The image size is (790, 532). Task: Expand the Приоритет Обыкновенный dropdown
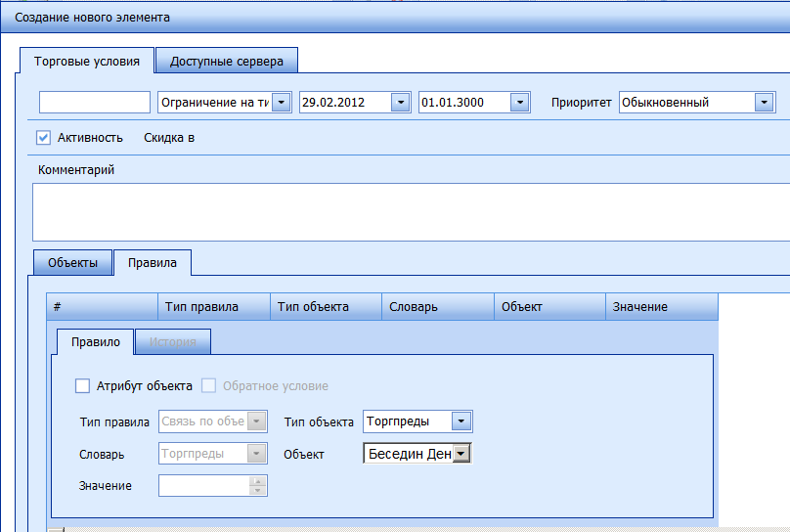coord(764,102)
